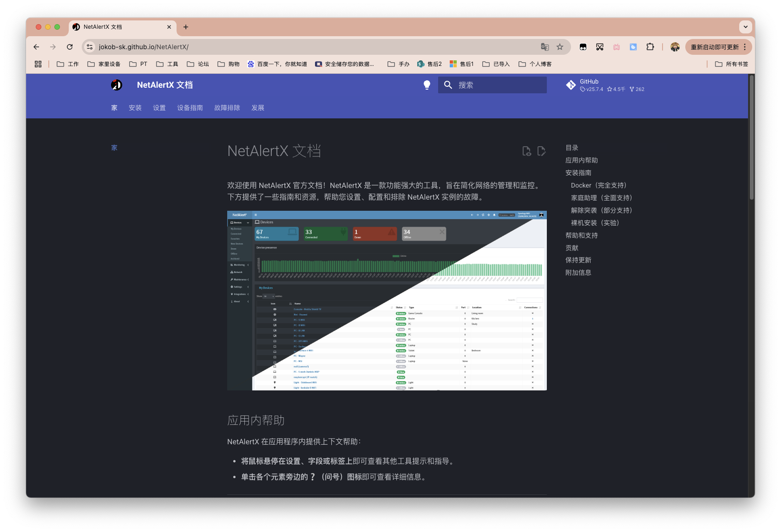Image resolution: width=781 pixels, height=532 pixels.
Task: Open the Chrome extensions puzzle icon
Action: pos(650,47)
